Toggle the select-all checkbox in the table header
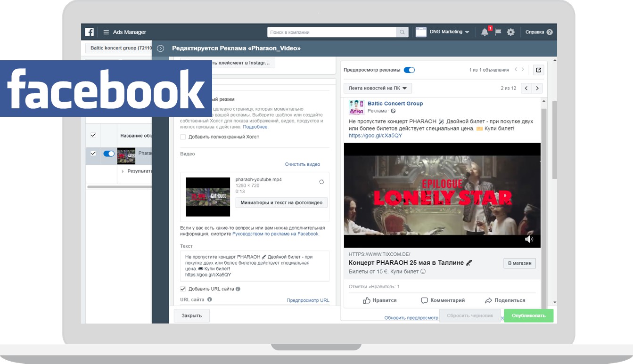 click(93, 135)
